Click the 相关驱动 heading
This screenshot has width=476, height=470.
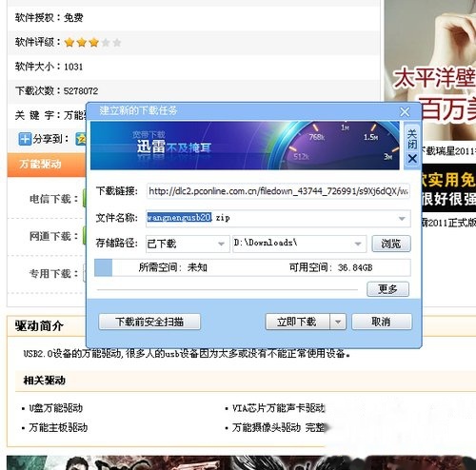[x=44, y=380]
